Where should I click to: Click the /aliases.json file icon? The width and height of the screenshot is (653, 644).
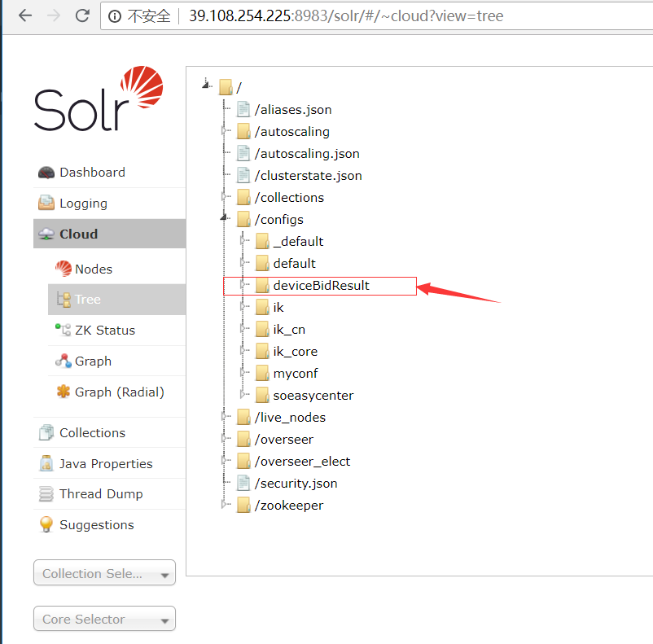[243, 109]
